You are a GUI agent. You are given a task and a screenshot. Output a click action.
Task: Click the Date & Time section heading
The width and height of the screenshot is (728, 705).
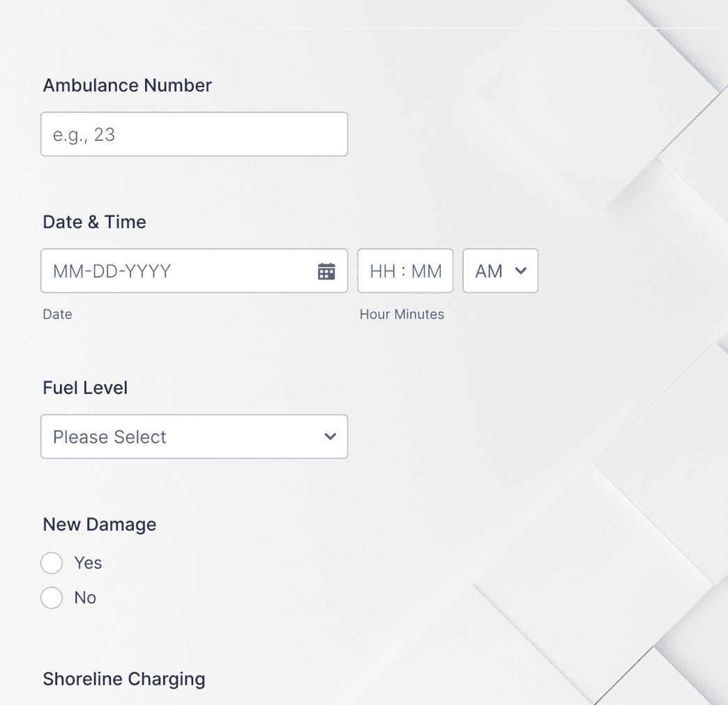(94, 222)
